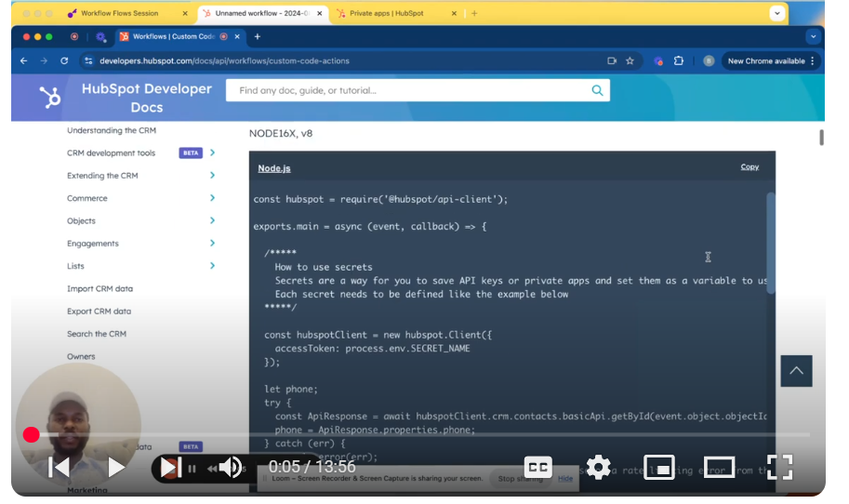Screen dimensions: 849x504
Task: Switch to Private apps HubSpot tab
Action: 386,14
